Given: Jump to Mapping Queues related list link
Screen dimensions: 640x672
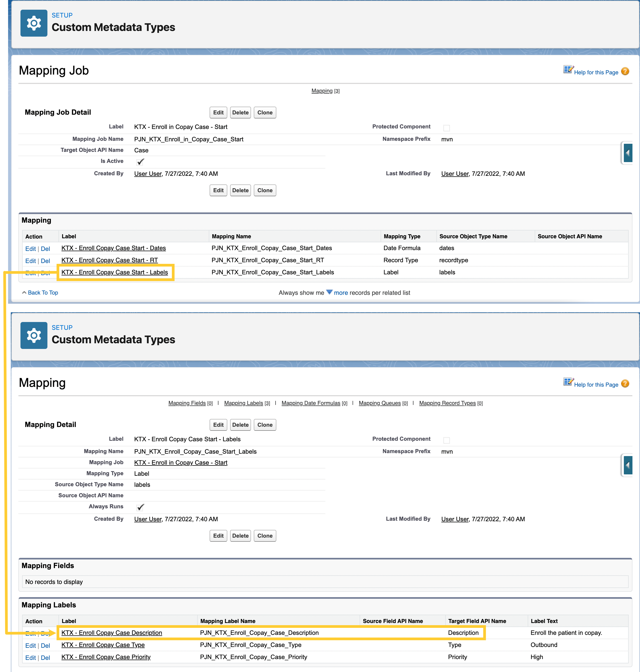Looking at the screenshot, I should [x=383, y=403].
